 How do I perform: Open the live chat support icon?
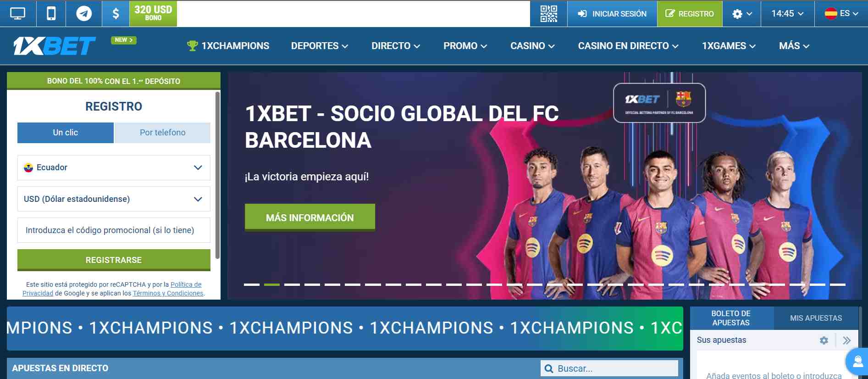click(857, 362)
